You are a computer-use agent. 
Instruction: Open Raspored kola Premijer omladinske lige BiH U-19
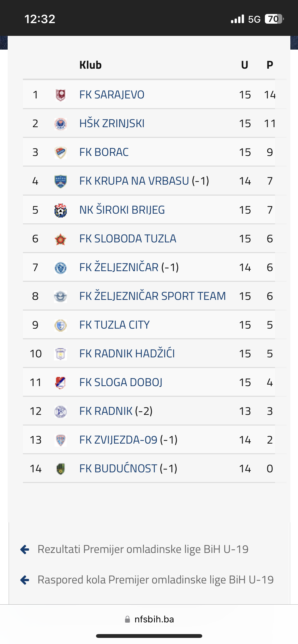click(156, 580)
